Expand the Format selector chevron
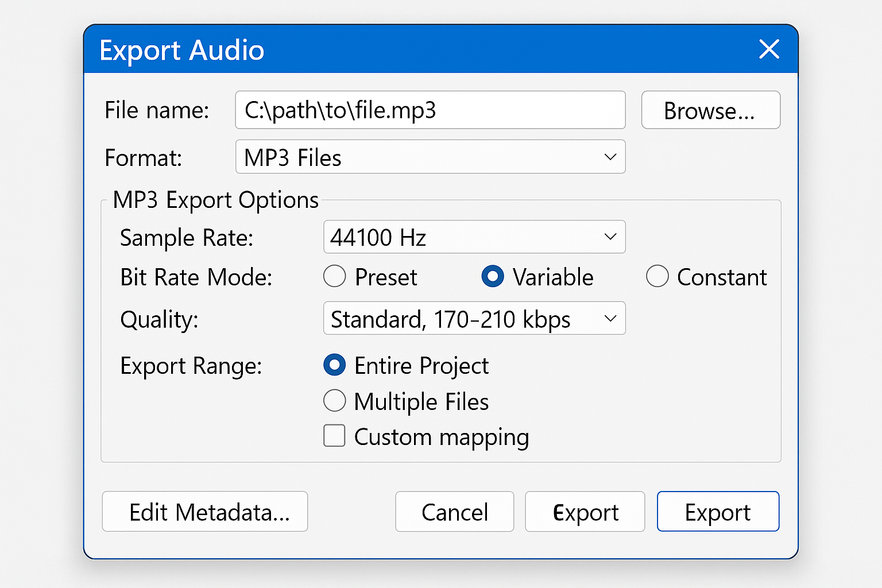The height and width of the screenshot is (588, 882). 610,157
